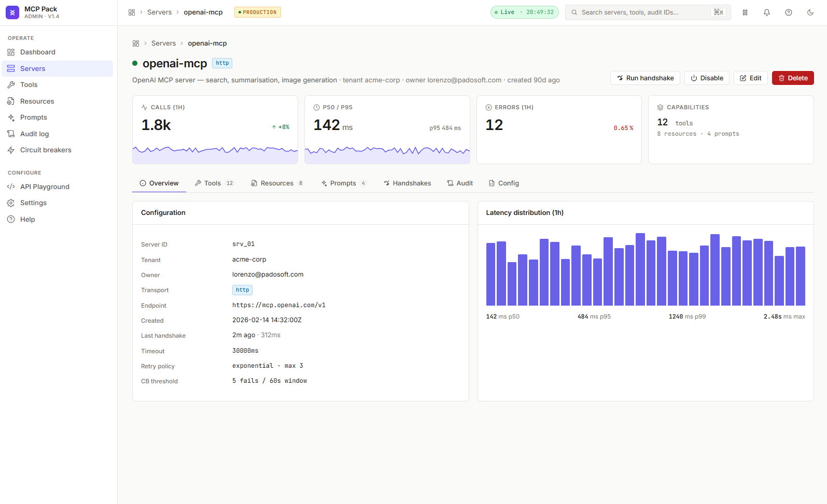
Task: Click openai-mcp in the top bar breadcrumb
Action: point(203,12)
